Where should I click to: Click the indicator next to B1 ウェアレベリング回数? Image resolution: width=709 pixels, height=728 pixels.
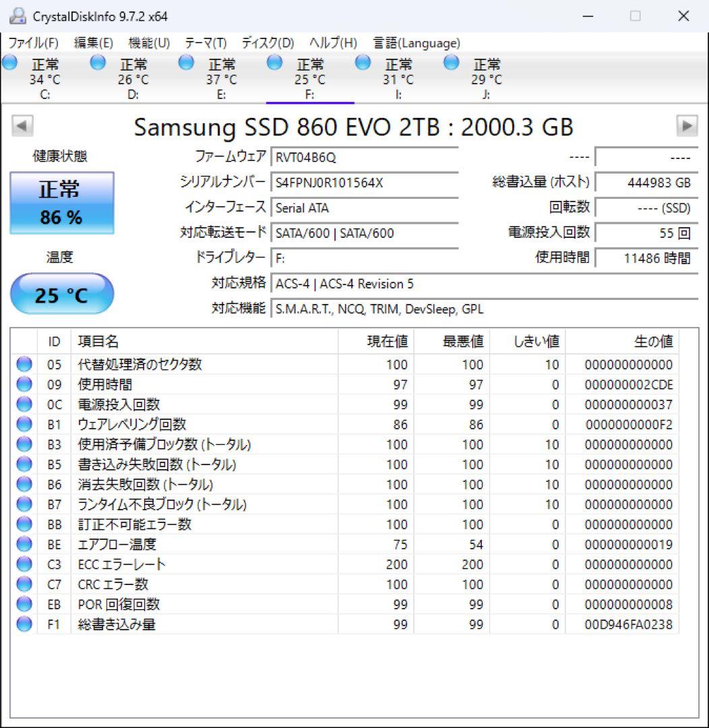click(24, 425)
